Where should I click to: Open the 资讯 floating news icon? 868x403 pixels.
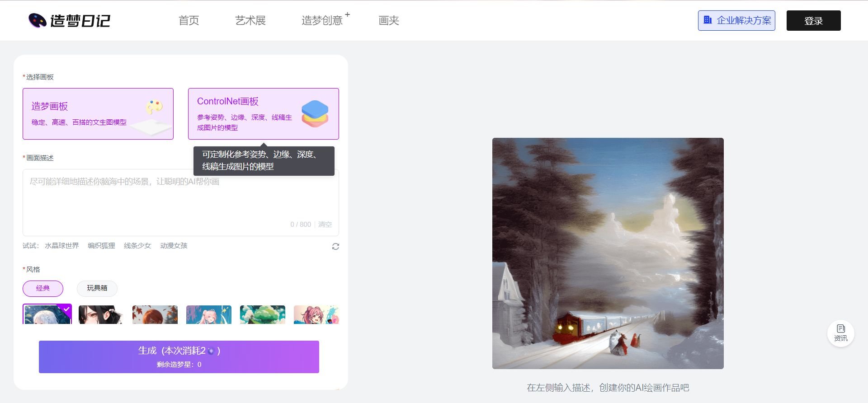(840, 333)
